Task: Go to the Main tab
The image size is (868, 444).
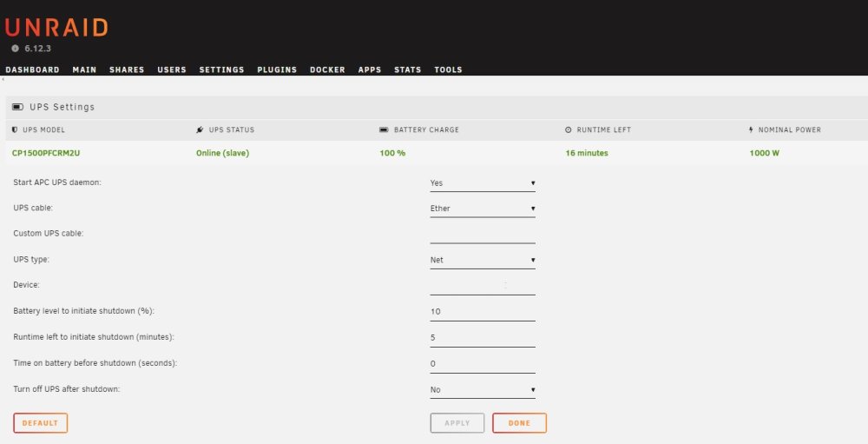Action: 84,70
